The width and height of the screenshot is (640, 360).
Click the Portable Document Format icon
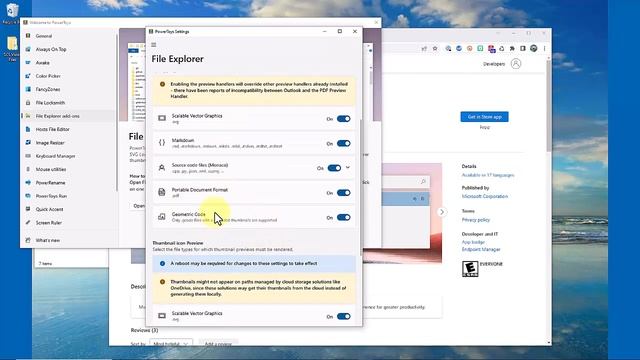pos(162,192)
